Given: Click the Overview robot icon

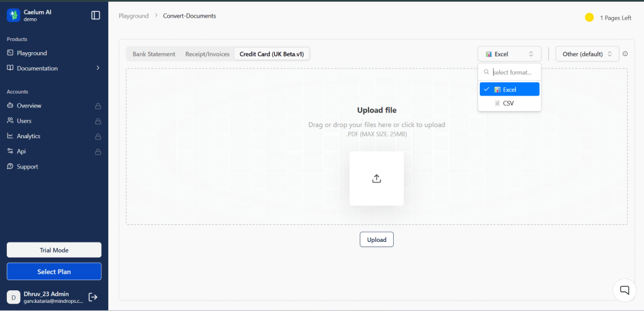Looking at the screenshot, I should coord(10,106).
